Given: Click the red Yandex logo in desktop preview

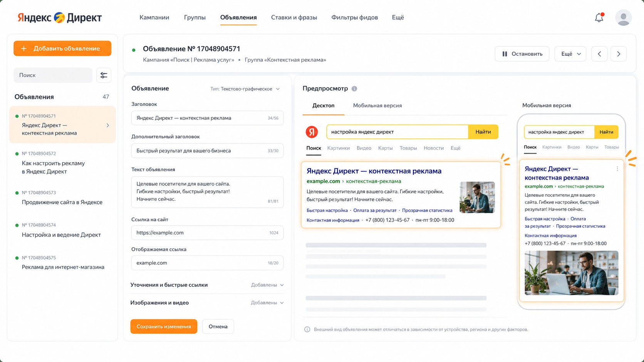Looking at the screenshot, I should click(x=312, y=132).
